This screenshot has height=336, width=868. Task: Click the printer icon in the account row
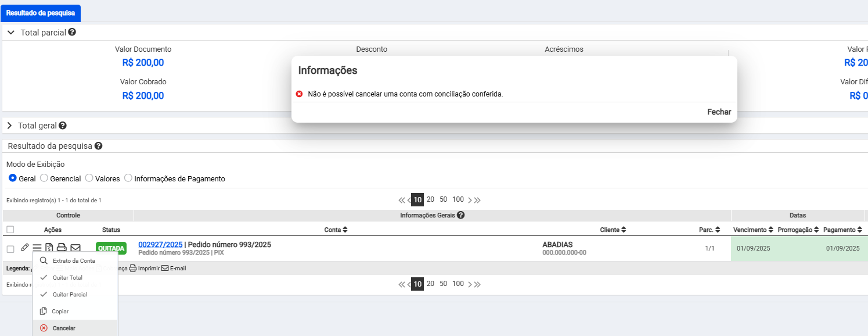pos(62,248)
